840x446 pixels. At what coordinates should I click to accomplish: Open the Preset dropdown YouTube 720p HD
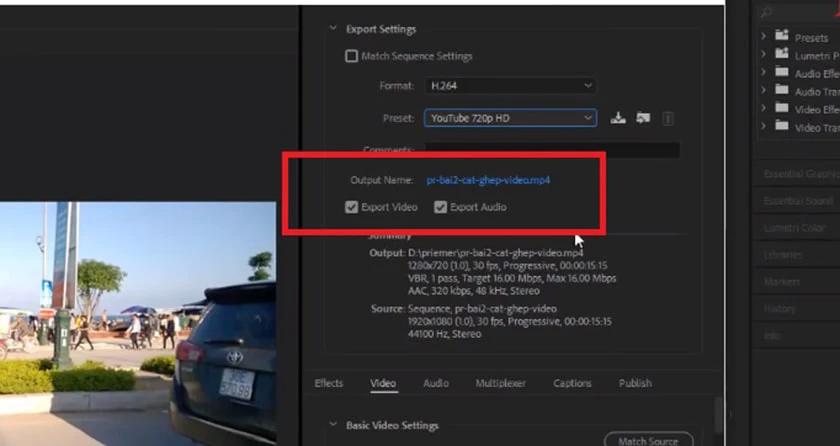click(510, 118)
